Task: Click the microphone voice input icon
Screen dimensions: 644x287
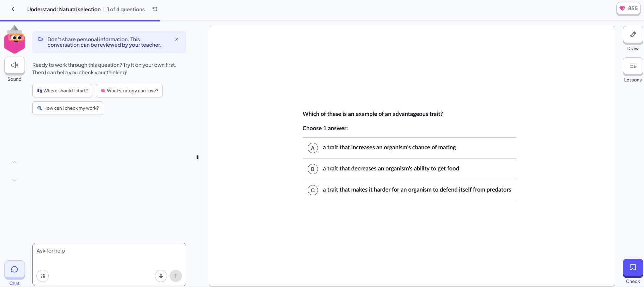Action: 161,276
